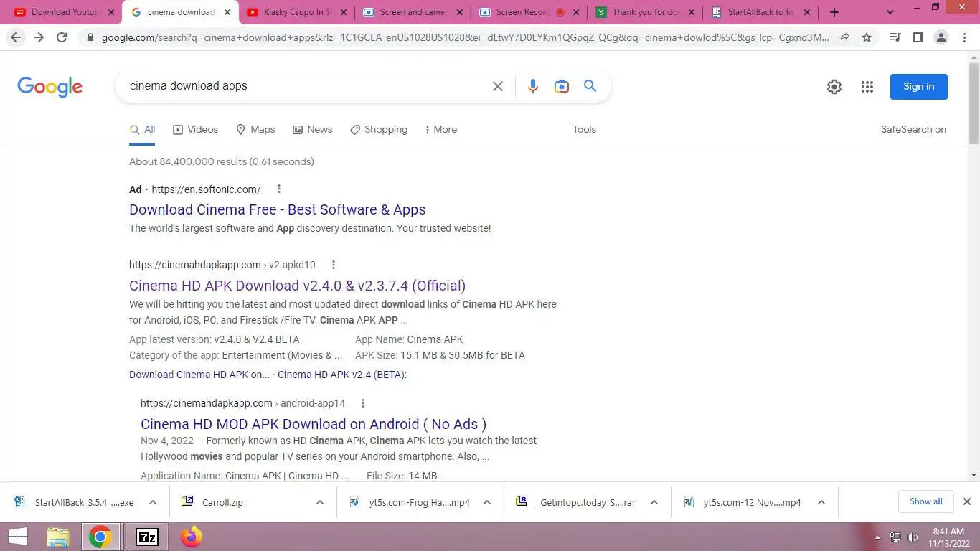
Task: Open Cinema HD APK v2.4 (BETA) sitelink
Action: (x=342, y=375)
